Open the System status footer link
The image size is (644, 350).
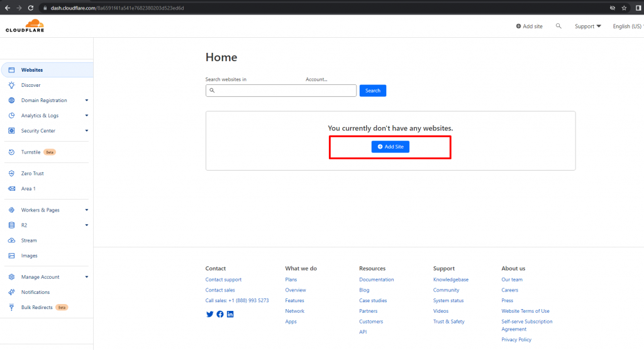pos(448,301)
